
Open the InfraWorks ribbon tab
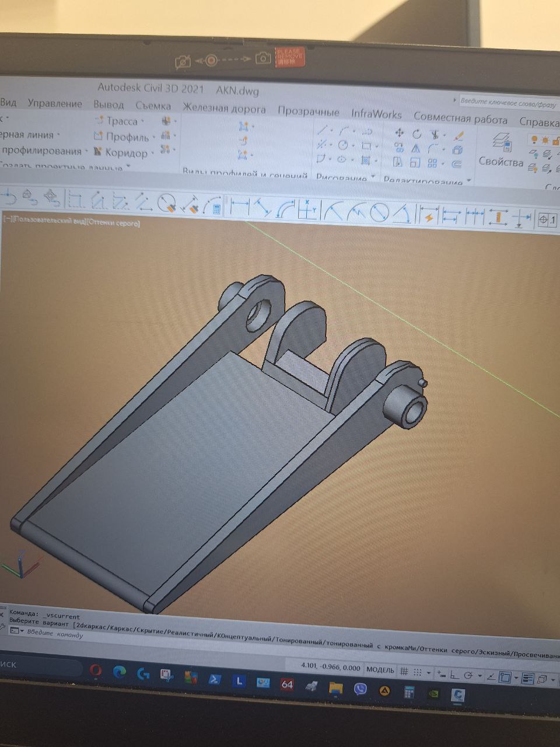click(376, 114)
